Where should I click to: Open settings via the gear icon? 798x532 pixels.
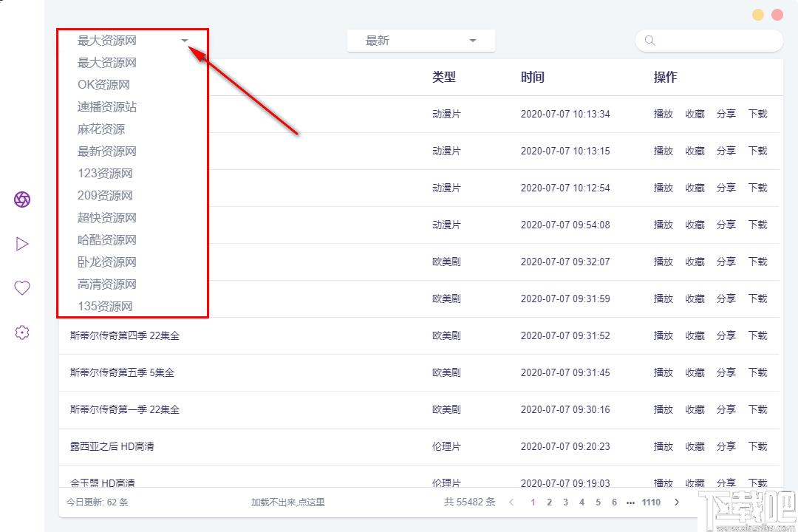pos(22,332)
